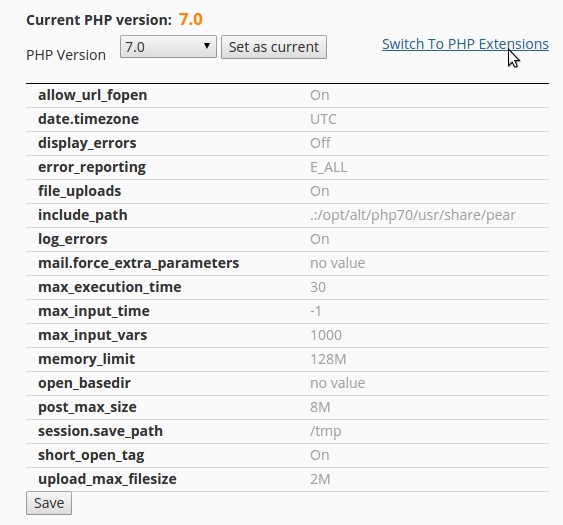
Task: Click the Set as current button
Action: pos(274,47)
